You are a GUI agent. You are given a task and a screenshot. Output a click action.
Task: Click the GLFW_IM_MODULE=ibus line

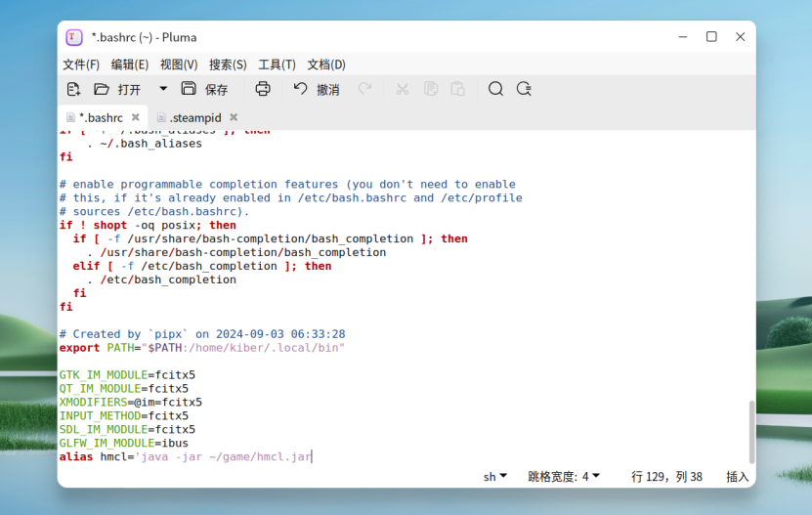[x=124, y=443]
